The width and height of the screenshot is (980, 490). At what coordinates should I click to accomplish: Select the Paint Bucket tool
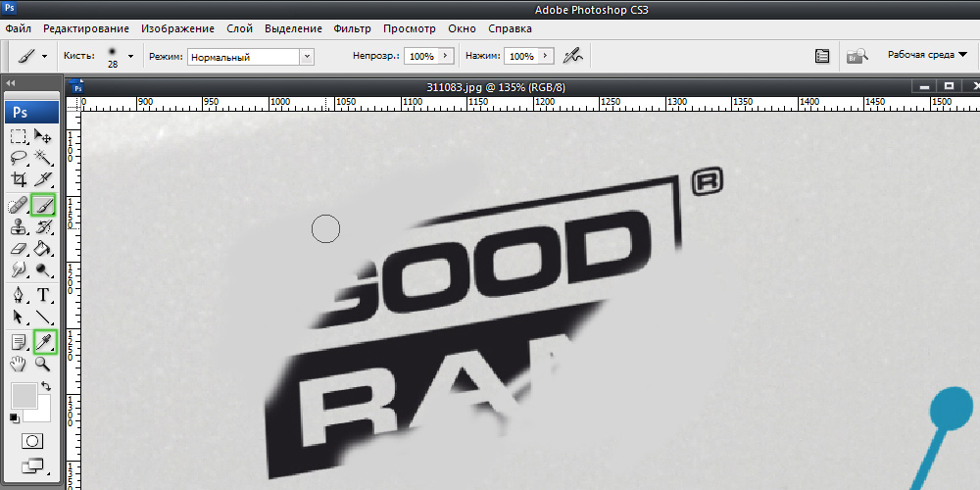[x=43, y=249]
